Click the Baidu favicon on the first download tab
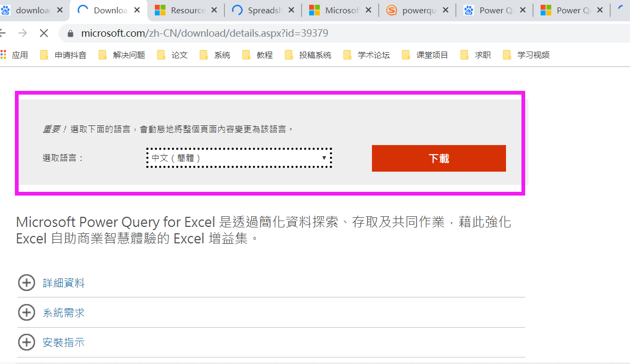Screen dimensions: 630x364 click(6, 9)
